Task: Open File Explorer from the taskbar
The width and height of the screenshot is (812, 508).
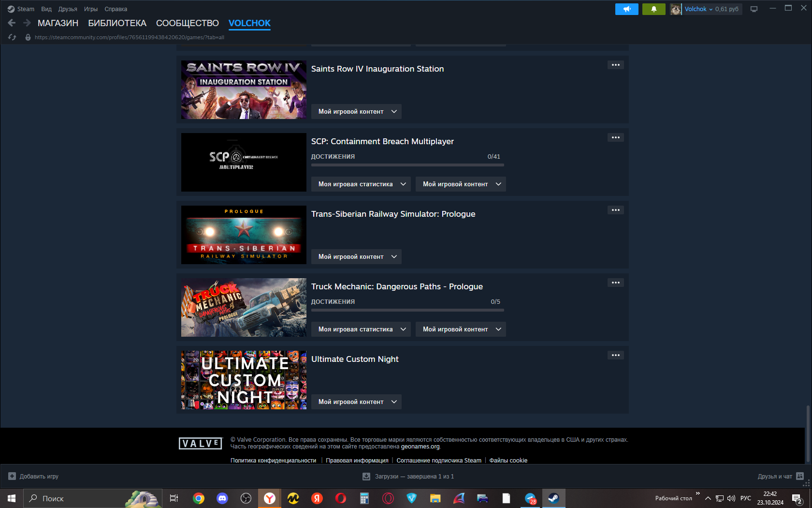Action: (435, 498)
